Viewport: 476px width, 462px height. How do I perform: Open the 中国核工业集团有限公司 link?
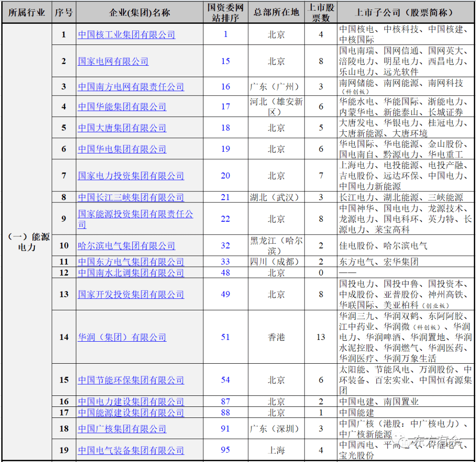coord(126,34)
